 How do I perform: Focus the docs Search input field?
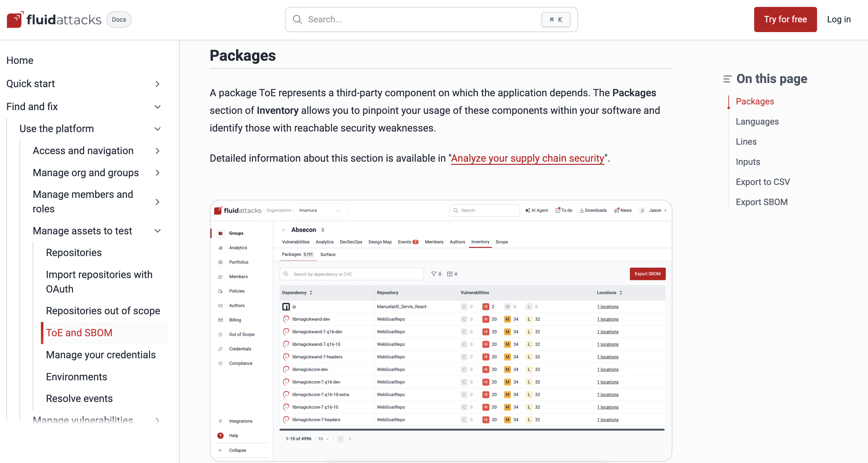click(x=431, y=20)
